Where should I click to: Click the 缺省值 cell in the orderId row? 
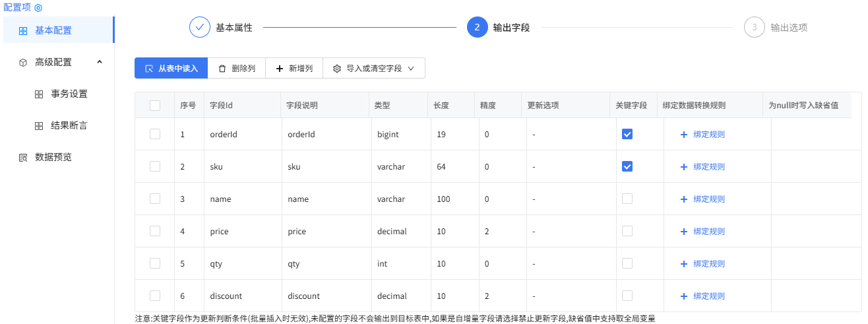tap(817, 134)
